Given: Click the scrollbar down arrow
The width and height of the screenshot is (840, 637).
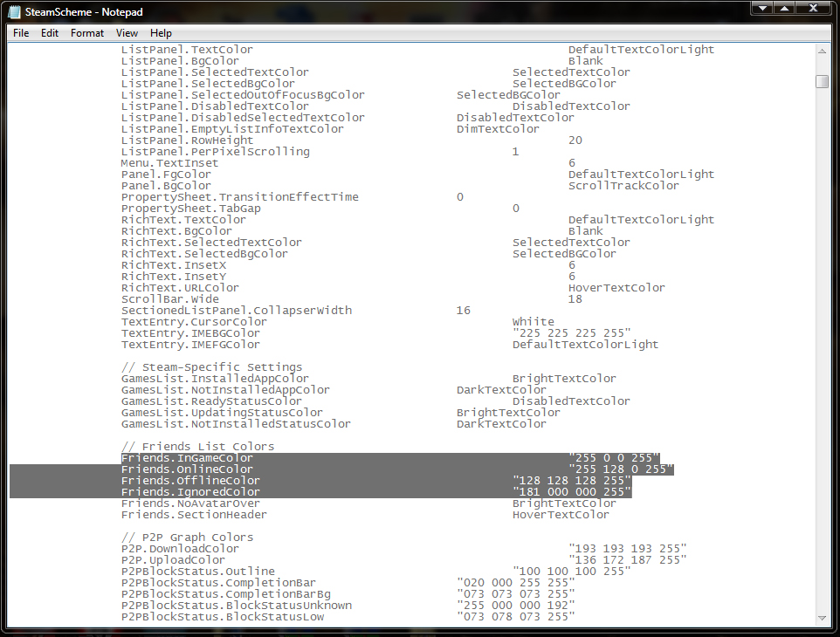Looking at the screenshot, I should [x=822, y=619].
